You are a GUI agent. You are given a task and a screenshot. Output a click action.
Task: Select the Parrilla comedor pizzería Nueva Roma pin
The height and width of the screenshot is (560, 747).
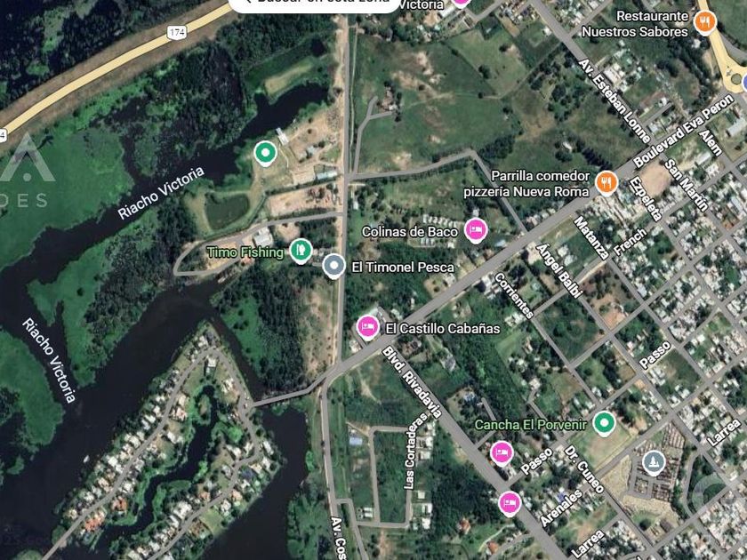click(606, 183)
